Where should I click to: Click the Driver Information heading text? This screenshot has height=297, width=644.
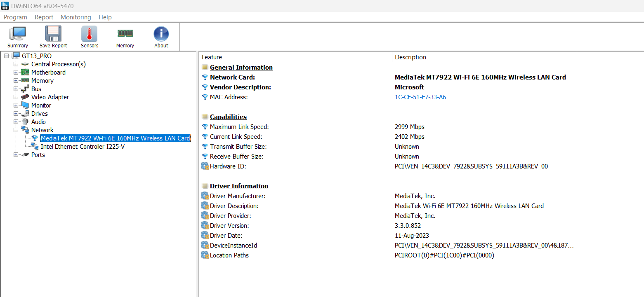pos(239,186)
